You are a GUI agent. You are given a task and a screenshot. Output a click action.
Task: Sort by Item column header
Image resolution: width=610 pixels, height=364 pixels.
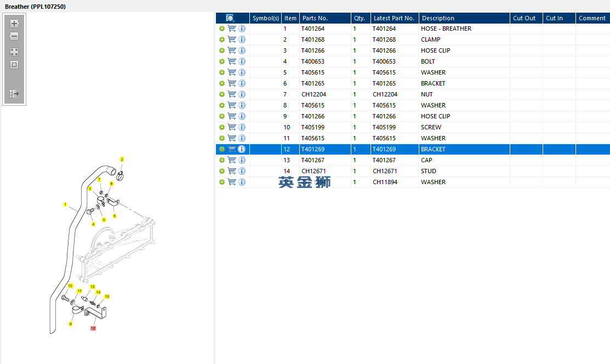[290, 18]
